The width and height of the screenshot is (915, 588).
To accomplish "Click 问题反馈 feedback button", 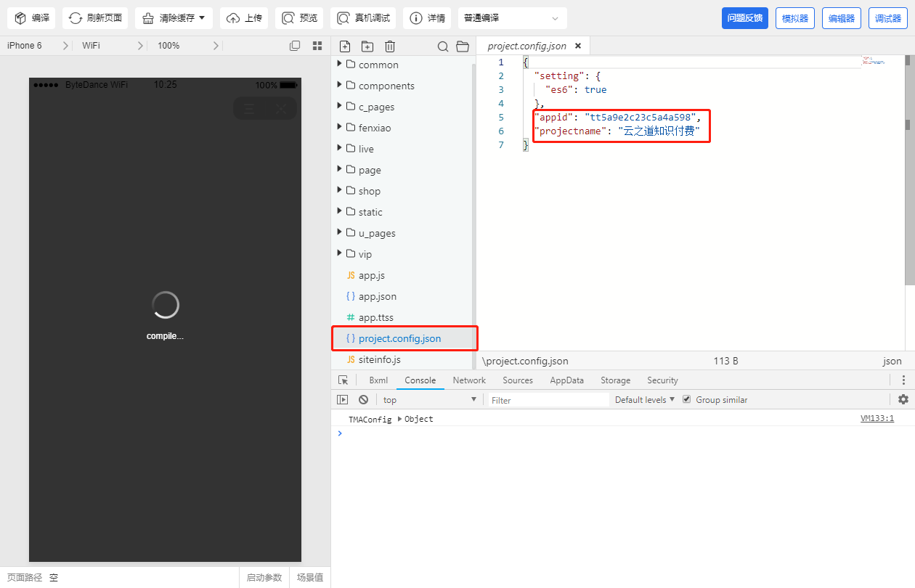I will (x=745, y=18).
